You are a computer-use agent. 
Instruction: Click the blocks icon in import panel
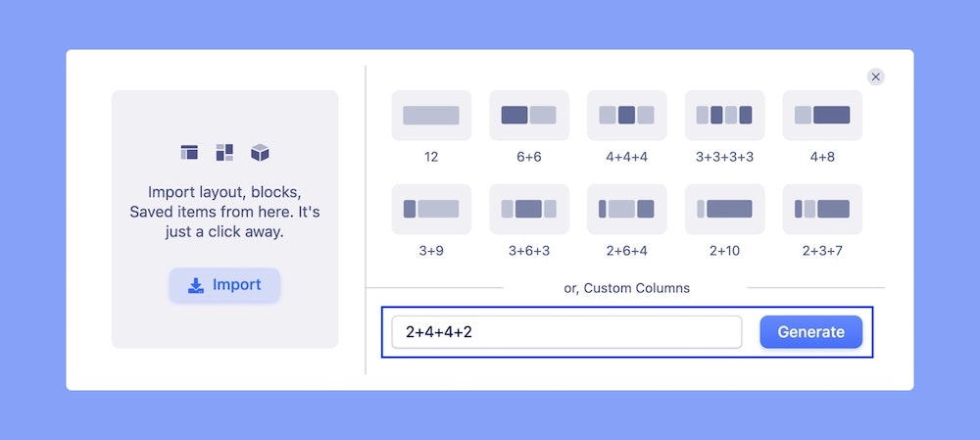[224, 152]
